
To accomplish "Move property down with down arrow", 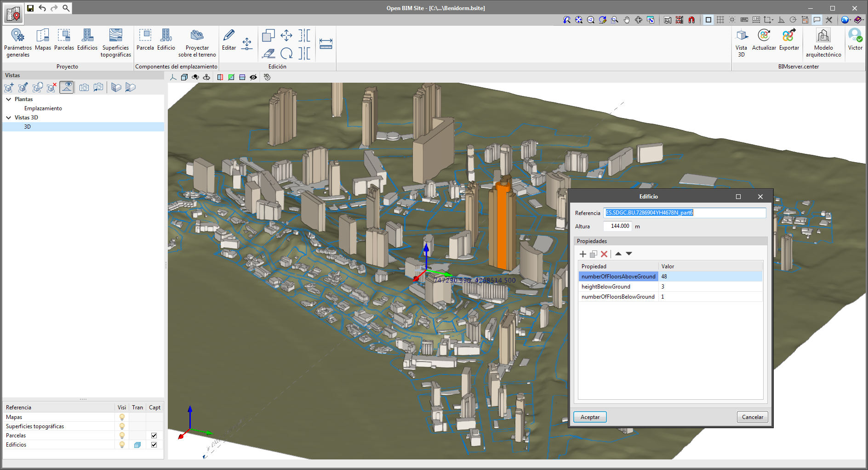I will pyautogui.click(x=629, y=254).
